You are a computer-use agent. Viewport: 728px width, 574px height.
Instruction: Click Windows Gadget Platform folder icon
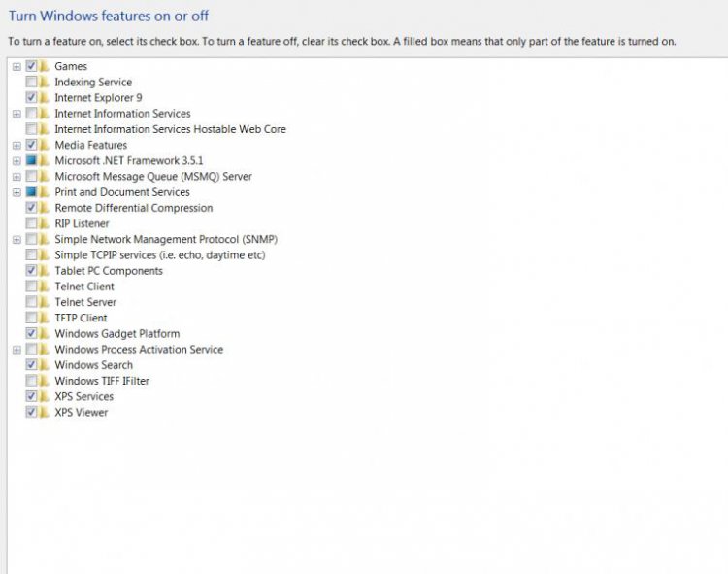point(44,333)
